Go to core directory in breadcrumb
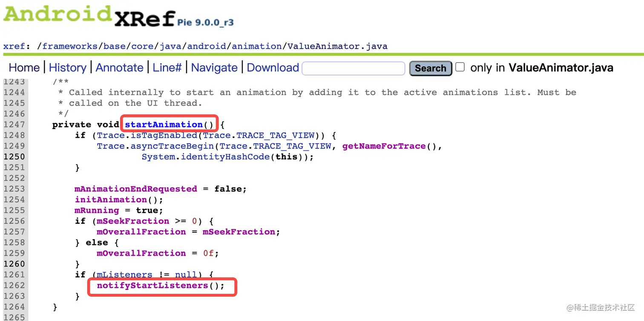The image size is (644, 321). coord(142,46)
